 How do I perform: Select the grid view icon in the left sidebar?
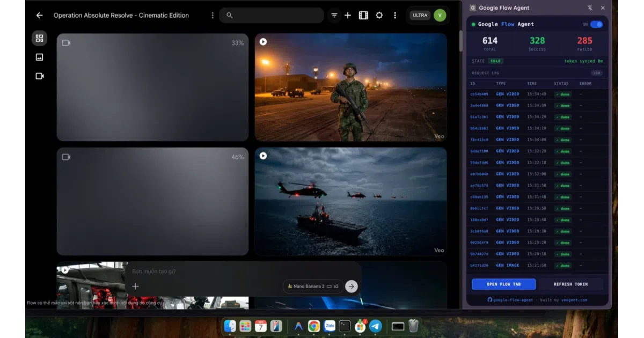point(39,38)
